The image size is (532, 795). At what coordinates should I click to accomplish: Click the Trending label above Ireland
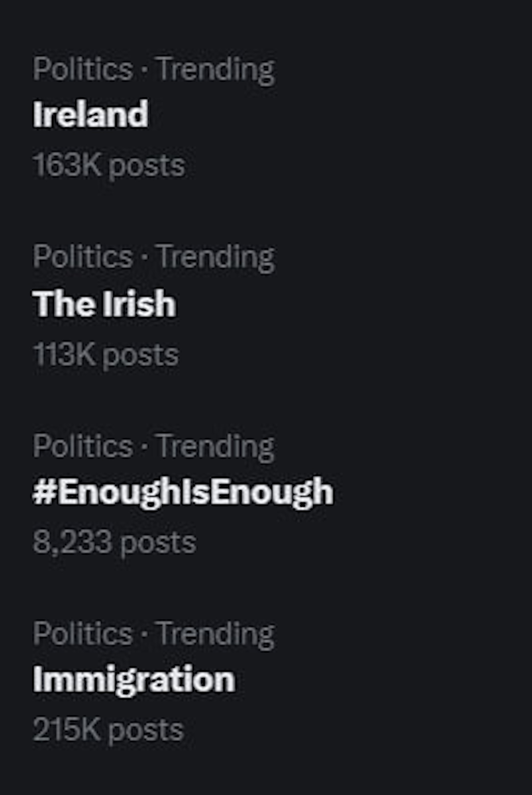(x=216, y=70)
